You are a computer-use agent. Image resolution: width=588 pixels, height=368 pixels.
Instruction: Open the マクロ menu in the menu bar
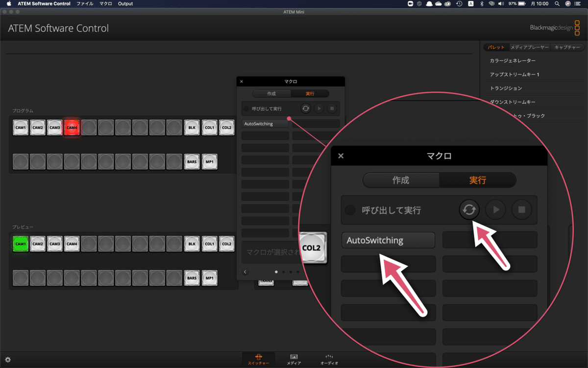point(105,3)
